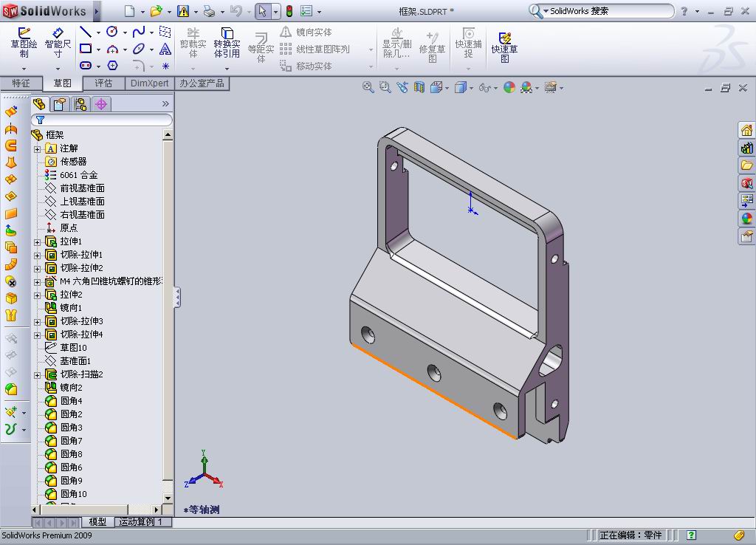The image size is (756, 545).
Task: Open the Hide/Show Items dropdown arrow
Action: pos(495,88)
